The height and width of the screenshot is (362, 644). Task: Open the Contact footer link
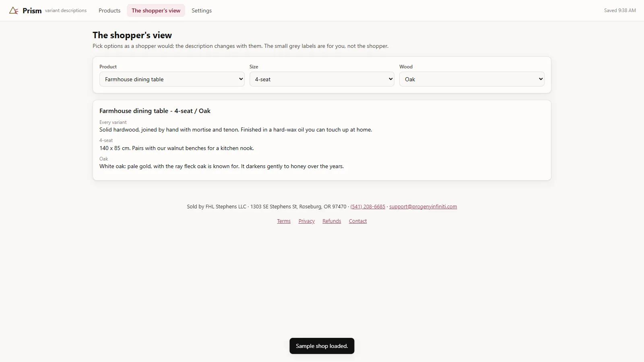click(x=358, y=221)
